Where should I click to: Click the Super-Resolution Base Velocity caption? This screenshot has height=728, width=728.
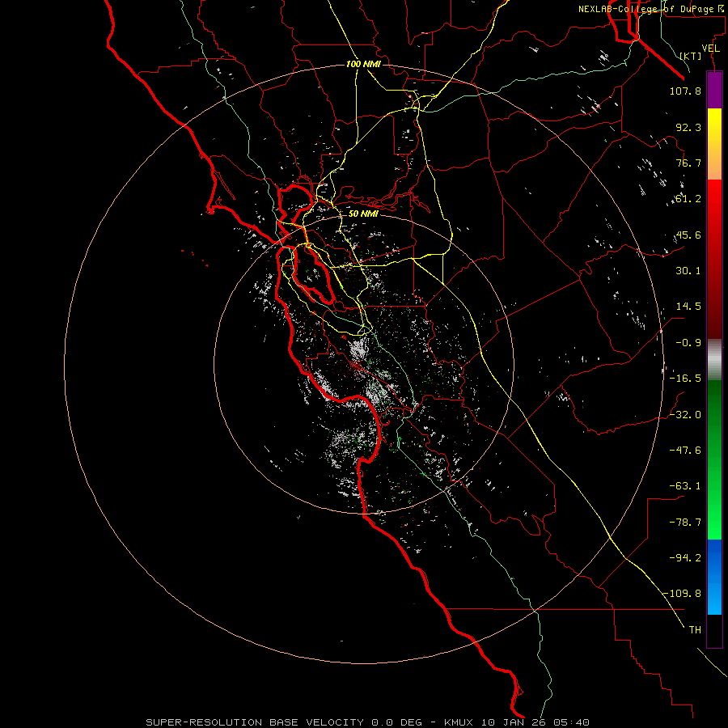click(x=368, y=722)
